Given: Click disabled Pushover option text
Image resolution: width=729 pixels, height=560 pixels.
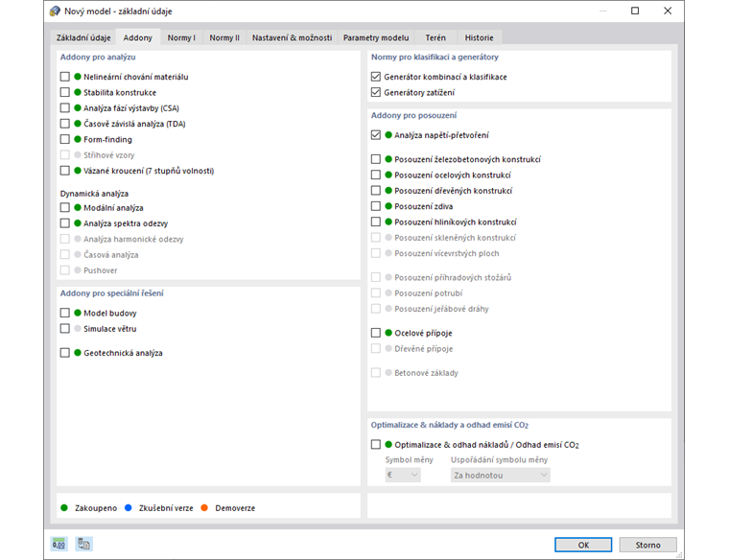Looking at the screenshot, I should pos(101,270).
